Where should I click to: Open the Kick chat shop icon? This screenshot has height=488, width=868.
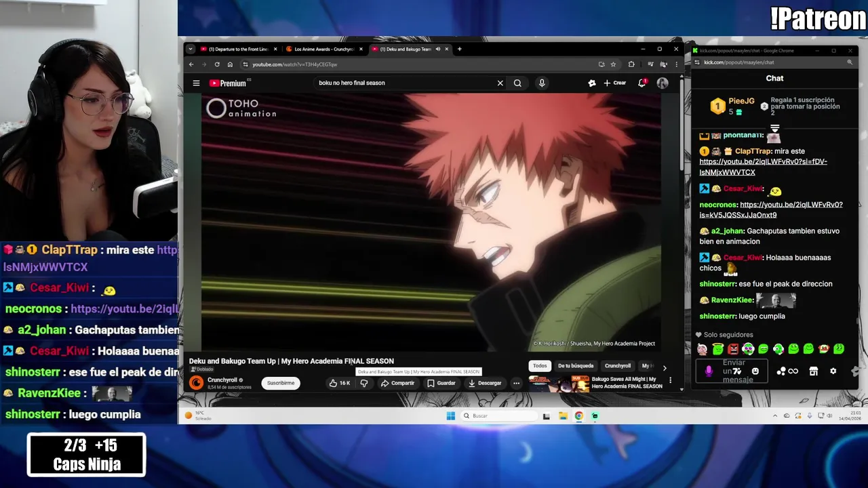(x=814, y=371)
